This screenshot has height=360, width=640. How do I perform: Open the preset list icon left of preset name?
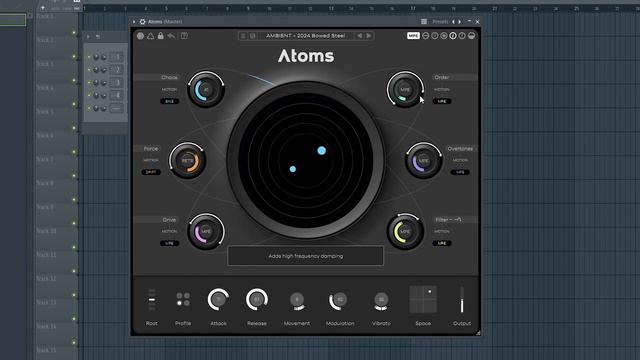tap(243, 36)
